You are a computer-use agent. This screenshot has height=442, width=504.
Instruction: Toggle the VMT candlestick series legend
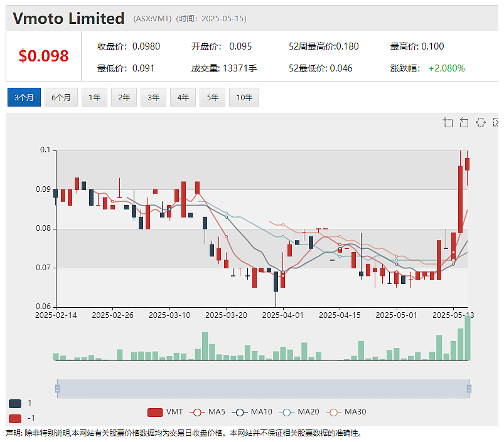165,412
